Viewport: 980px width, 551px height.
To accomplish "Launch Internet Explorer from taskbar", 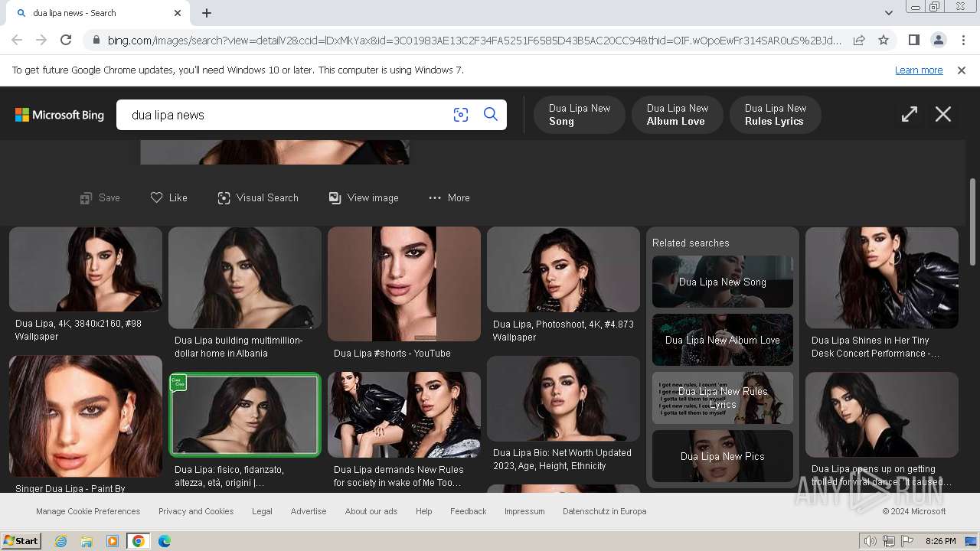I will (x=60, y=541).
